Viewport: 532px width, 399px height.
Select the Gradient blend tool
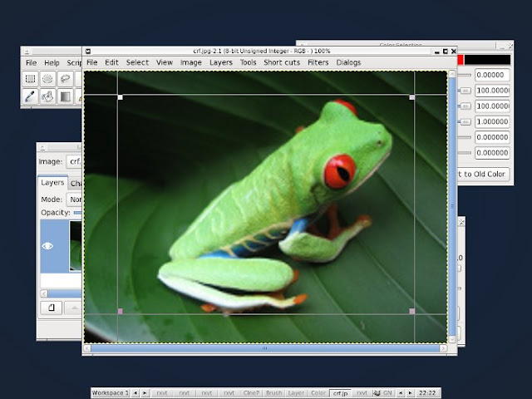coord(65,96)
